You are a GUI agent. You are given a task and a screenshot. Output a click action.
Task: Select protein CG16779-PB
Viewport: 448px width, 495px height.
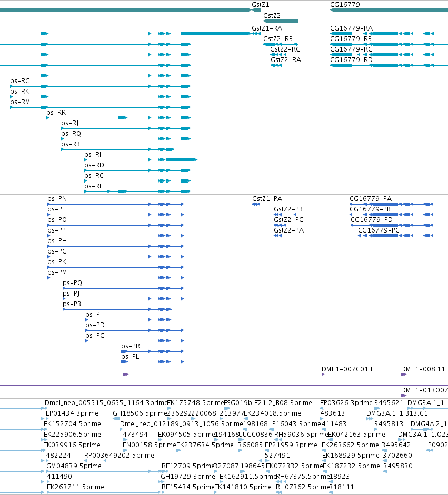370,209
